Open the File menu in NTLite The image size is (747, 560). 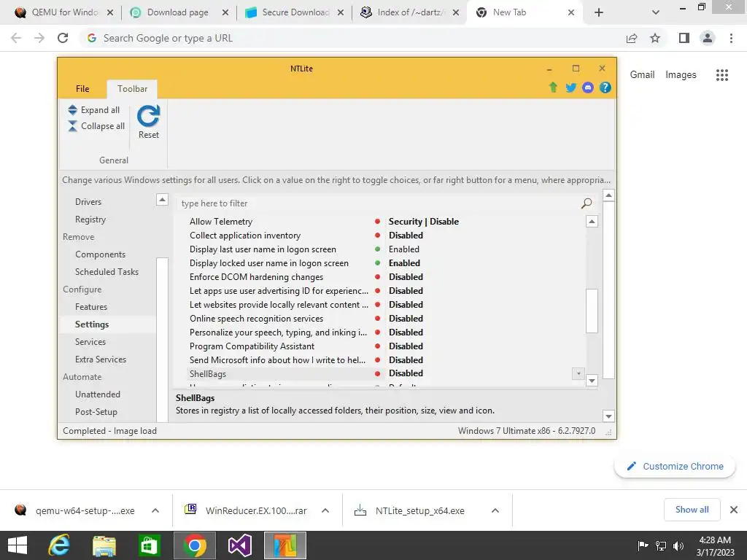[x=82, y=88]
